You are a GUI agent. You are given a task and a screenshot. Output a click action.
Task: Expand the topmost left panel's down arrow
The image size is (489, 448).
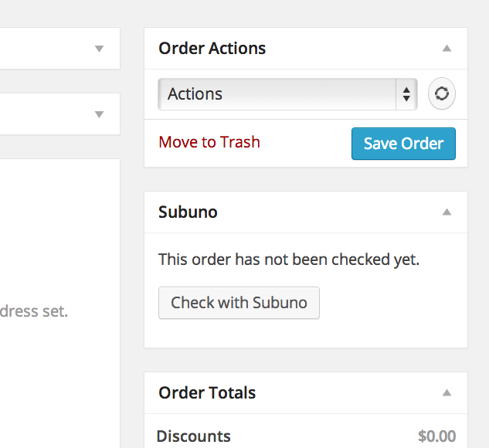(x=99, y=49)
